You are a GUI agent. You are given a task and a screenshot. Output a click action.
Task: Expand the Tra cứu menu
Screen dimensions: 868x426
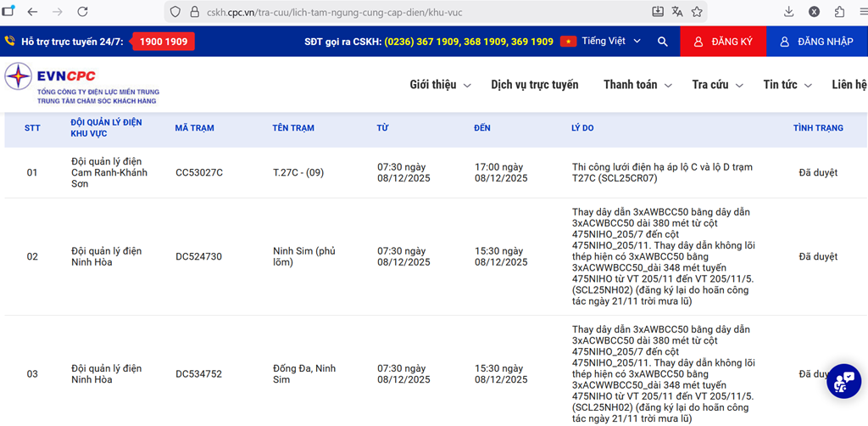pyautogui.click(x=716, y=85)
